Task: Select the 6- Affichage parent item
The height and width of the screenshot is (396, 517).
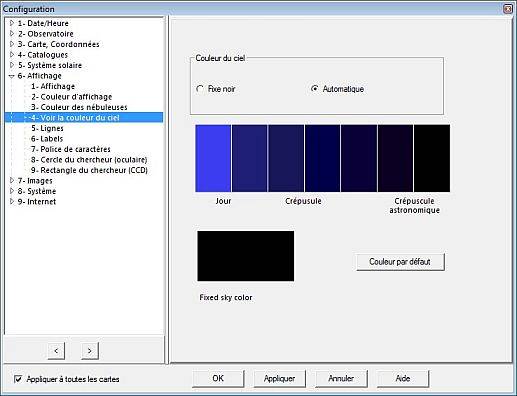Action: click(39, 76)
